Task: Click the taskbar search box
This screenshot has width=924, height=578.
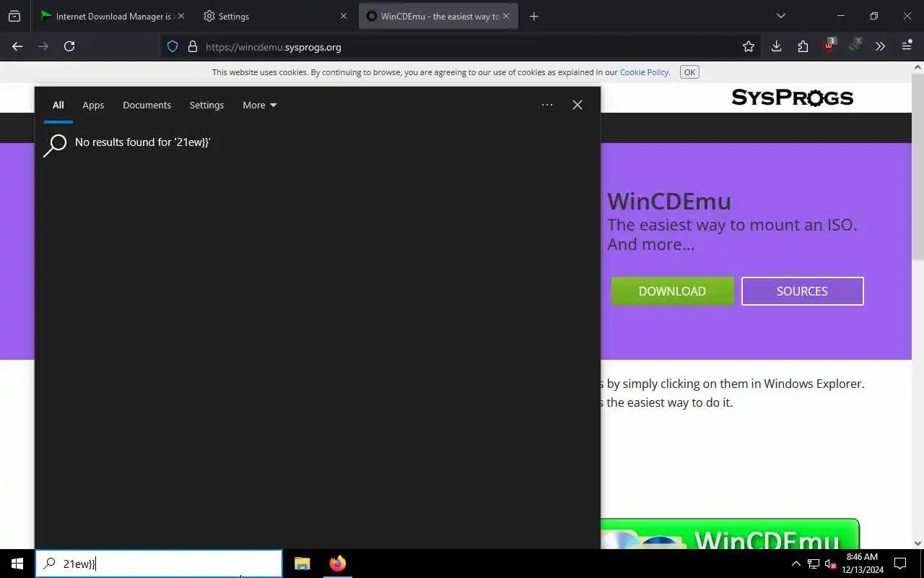Action: coord(159,564)
